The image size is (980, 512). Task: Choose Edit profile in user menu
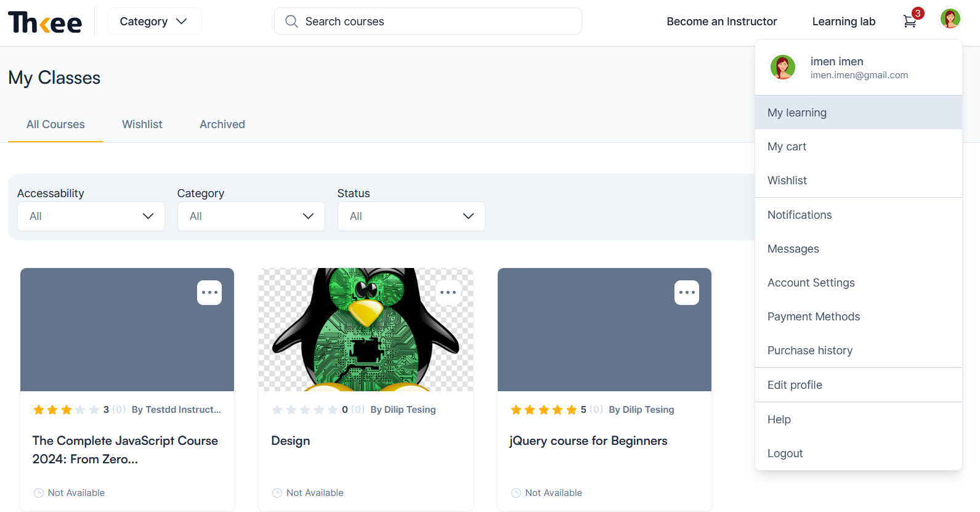click(x=859, y=385)
